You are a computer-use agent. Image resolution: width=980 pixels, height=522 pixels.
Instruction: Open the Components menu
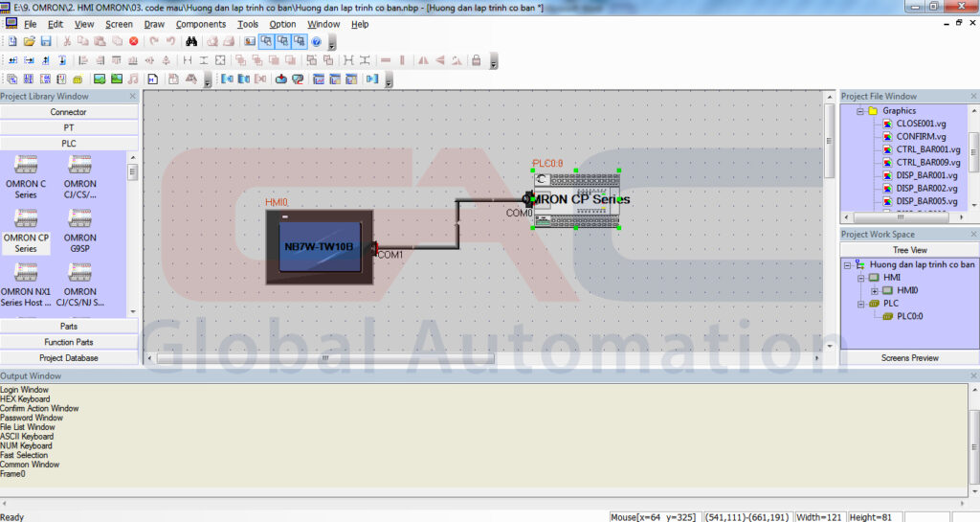[201, 24]
